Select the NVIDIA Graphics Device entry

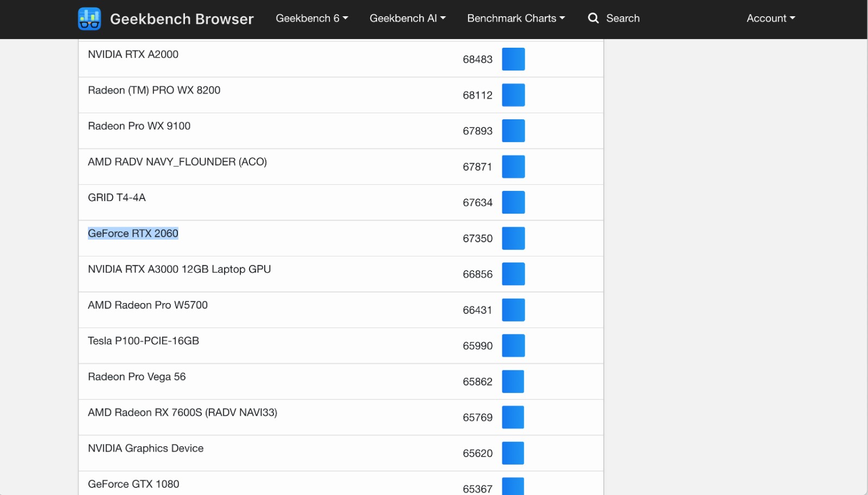pos(145,448)
